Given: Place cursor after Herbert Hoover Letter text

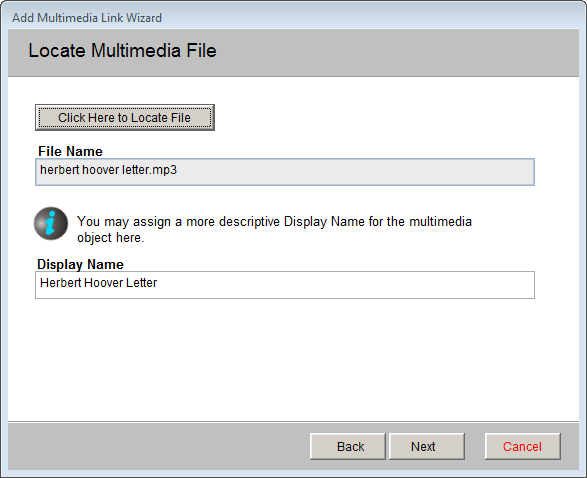Looking at the screenshot, I should click(x=158, y=283).
